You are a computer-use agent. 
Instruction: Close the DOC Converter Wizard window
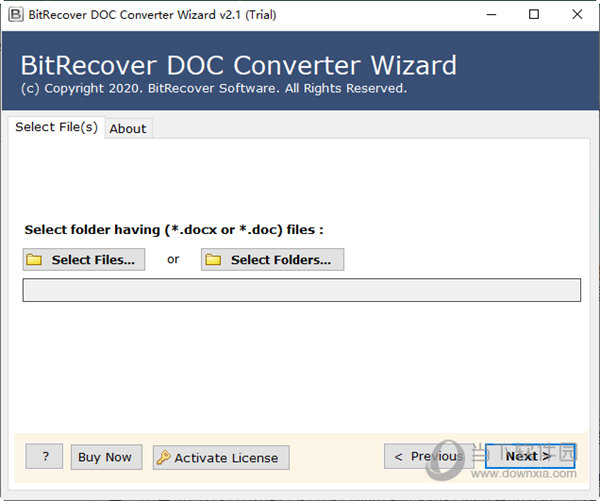(x=577, y=15)
